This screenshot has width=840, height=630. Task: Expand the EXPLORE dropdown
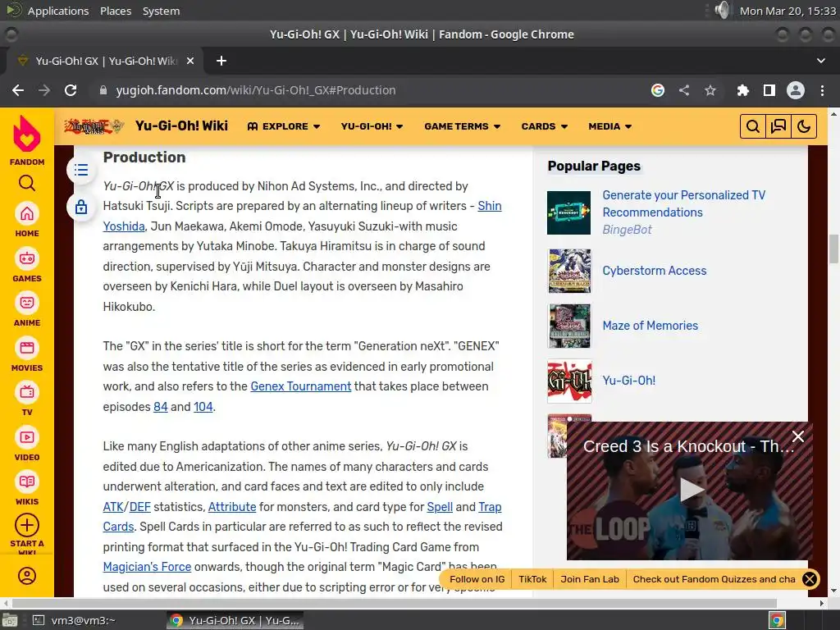(283, 126)
